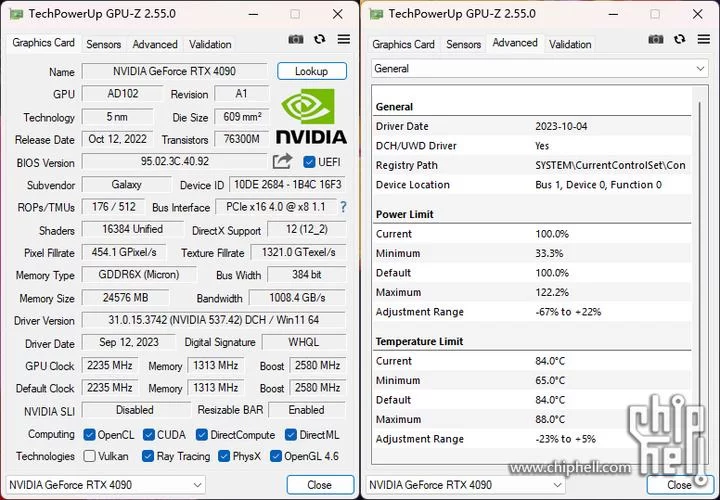Click the Digital Signature field WHQL
This screenshot has height=500, width=720.
pyautogui.click(x=304, y=343)
